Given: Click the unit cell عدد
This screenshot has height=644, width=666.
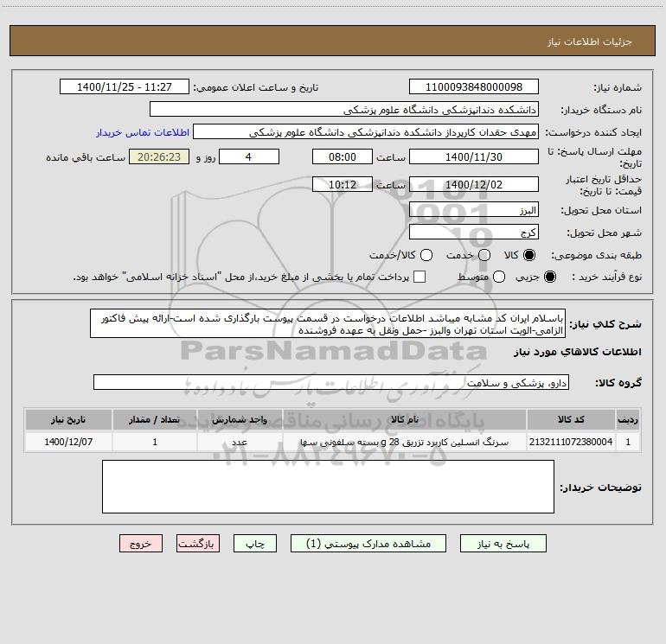Looking at the screenshot, I should click(x=240, y=442).
